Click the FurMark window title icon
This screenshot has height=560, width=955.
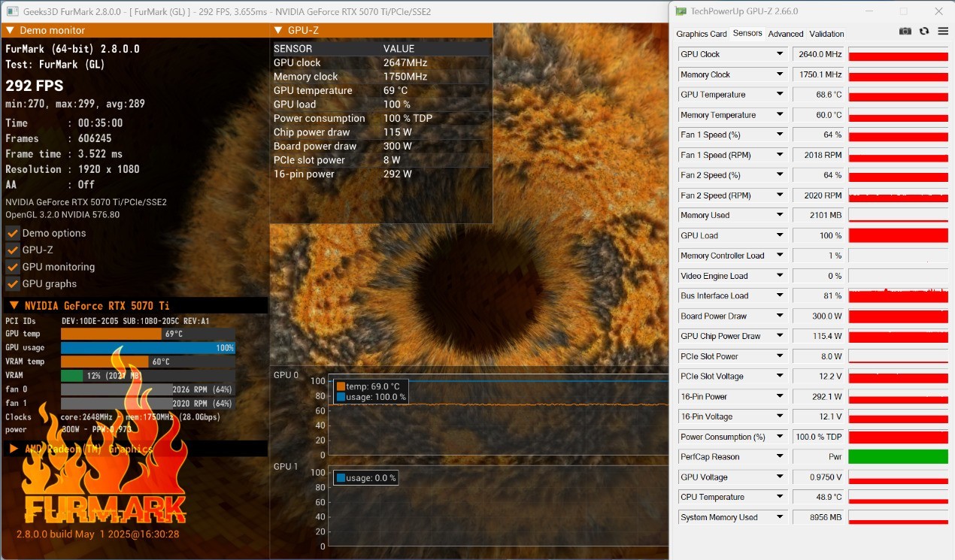[13, 11]
